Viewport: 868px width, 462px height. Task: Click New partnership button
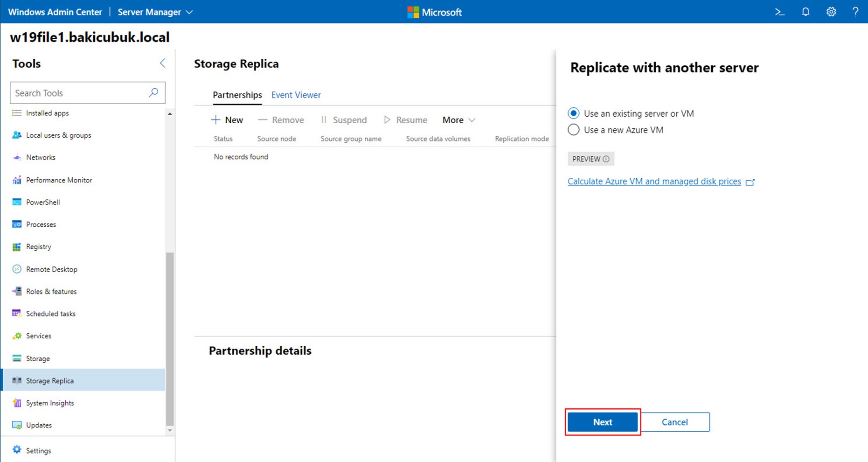pos(227,120)
